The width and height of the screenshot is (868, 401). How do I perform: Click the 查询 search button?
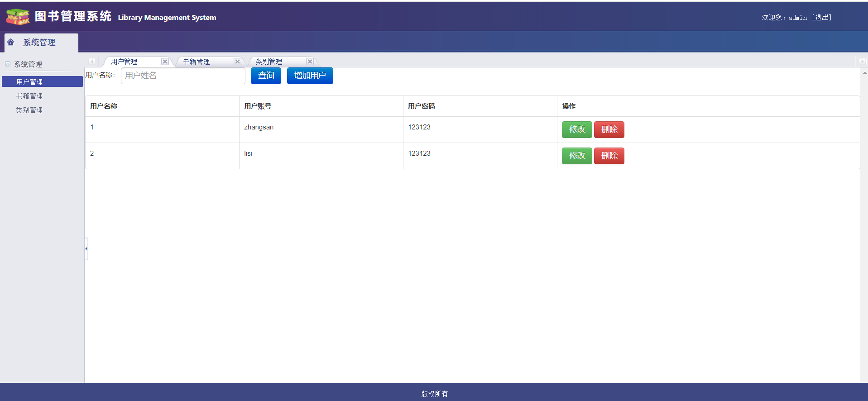[x=266, y=76]
